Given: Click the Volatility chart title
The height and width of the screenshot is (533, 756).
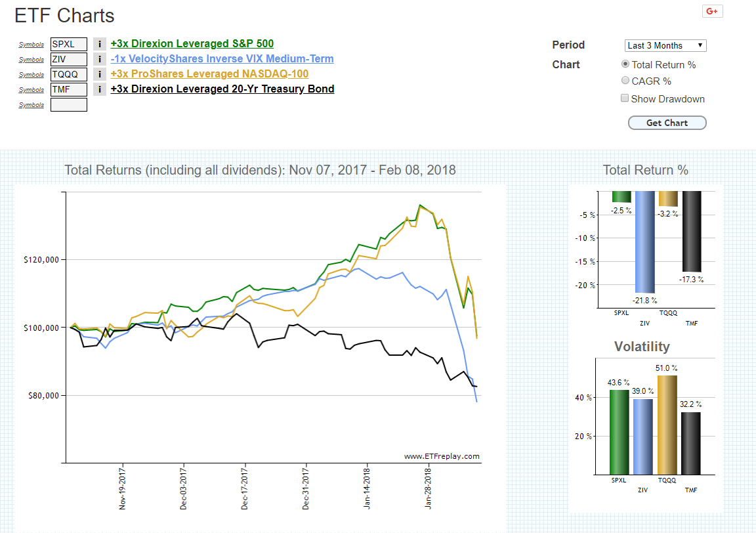Looking at the screenshot, I should [642, 347].
